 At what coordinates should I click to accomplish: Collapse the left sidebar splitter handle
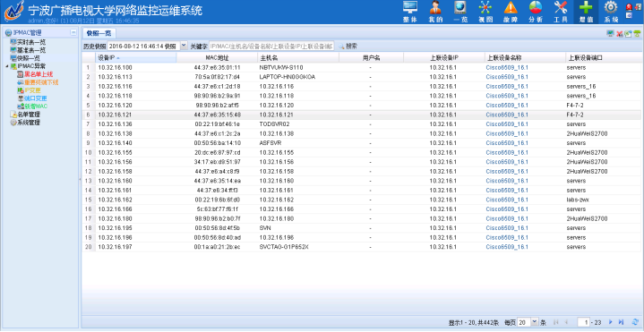pyautogui.click(x=80, y=180)
